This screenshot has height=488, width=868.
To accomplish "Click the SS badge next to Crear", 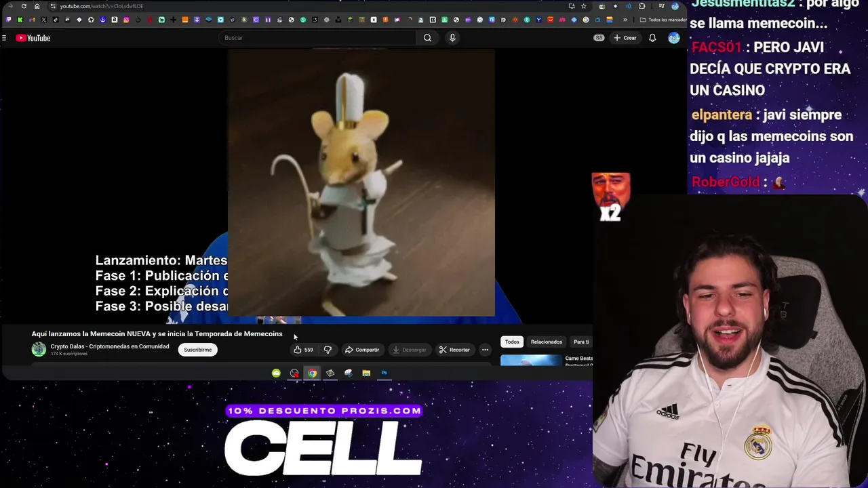I will point(599,38).
